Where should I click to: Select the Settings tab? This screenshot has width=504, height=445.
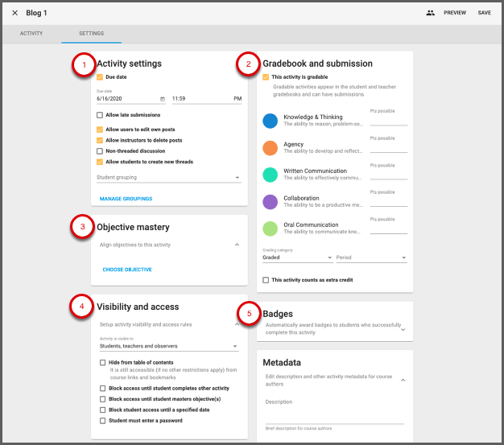(91, 34)
